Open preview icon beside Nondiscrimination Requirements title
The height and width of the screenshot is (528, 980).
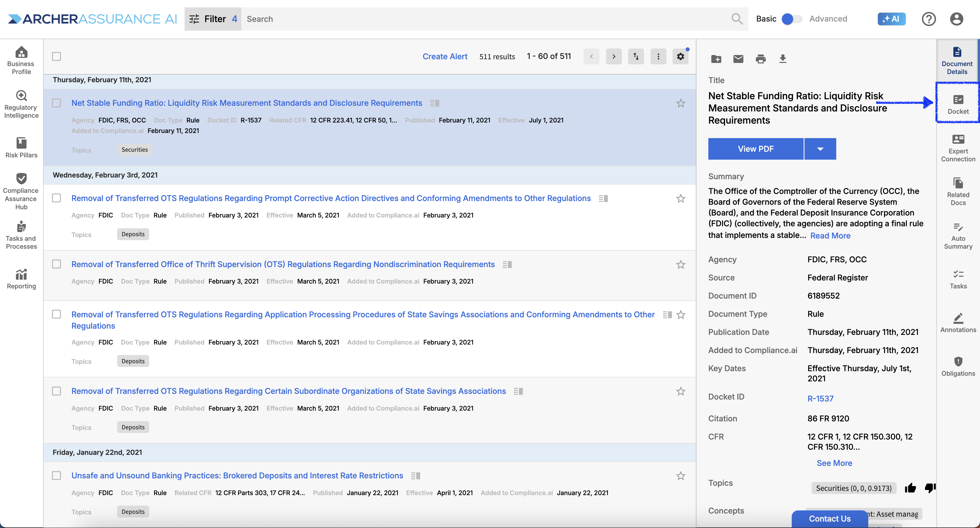tap(507, 264)
